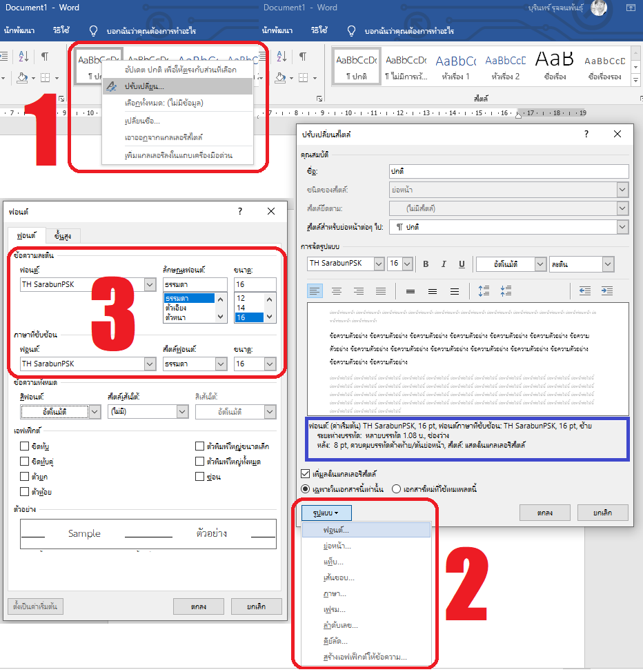
Task: Enable the ขีดทับ strikethrough checkbox
Action: 26,446
